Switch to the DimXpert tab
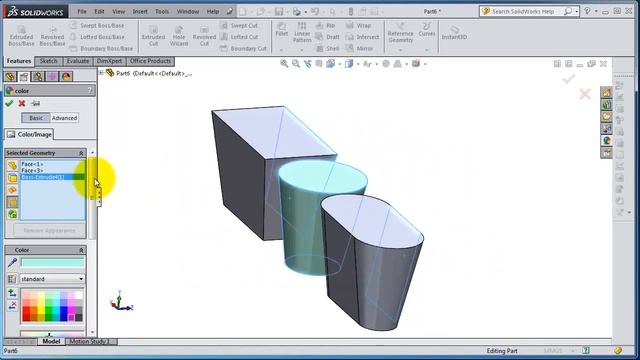This screenshot has height=360, width=640. click(x=109, y=61)
